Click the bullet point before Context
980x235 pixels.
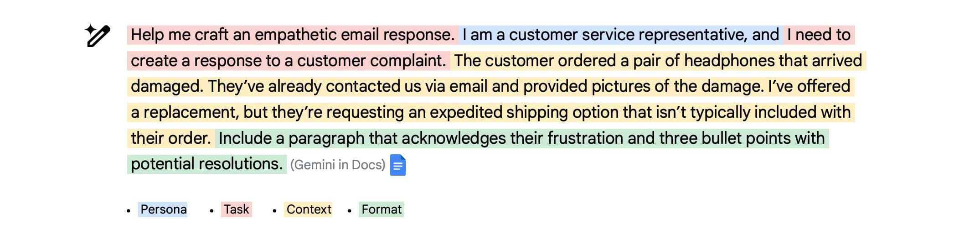(x=274, y=211)
